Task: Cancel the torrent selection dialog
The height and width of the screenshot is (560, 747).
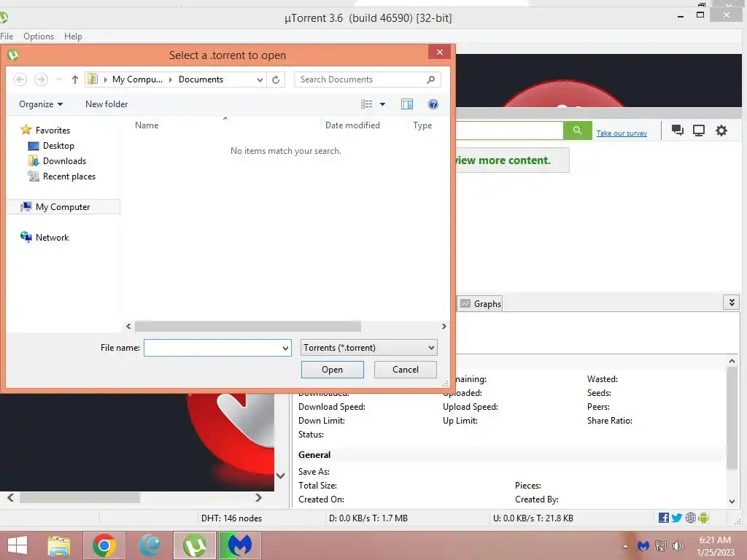Action: tap(406, 370)
